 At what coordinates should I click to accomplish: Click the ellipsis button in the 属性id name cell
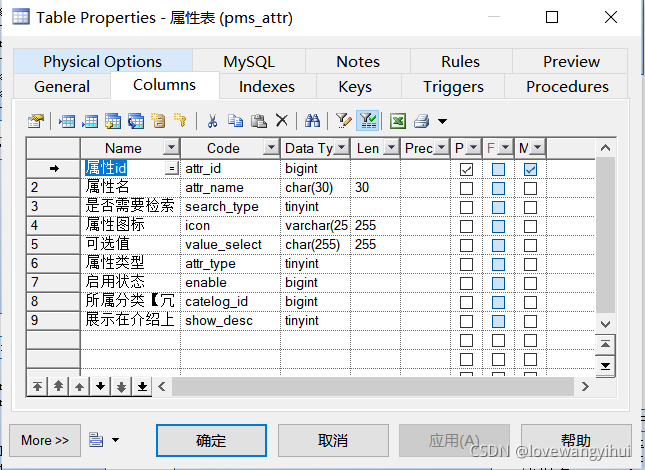coord(172,169)
